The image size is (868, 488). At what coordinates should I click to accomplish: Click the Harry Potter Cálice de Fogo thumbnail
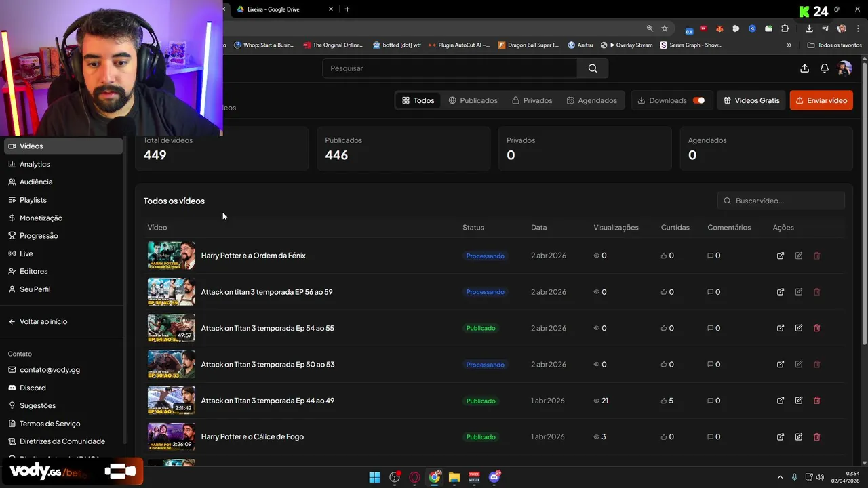[172, 437]
